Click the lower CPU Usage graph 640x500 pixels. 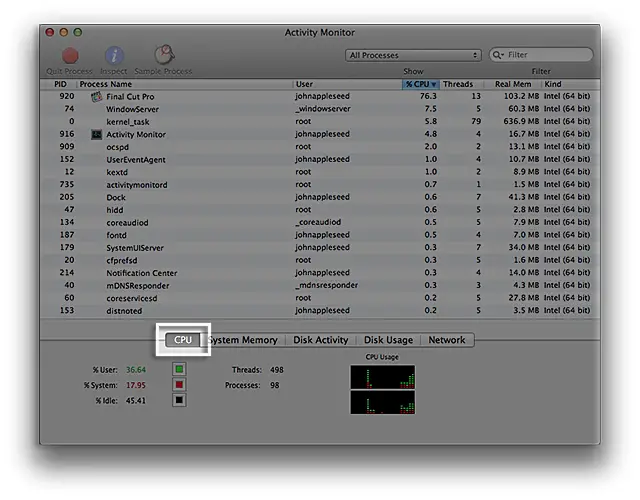[382, 402]
